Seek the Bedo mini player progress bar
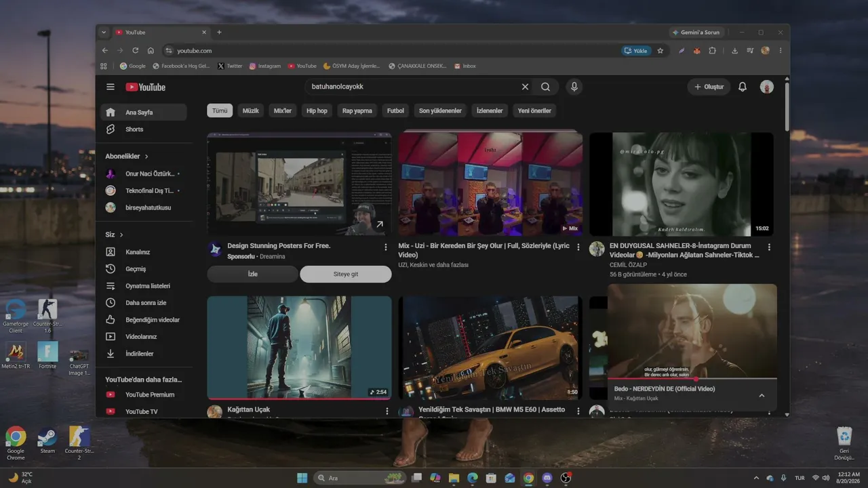 pyautogui.click(x=692, y=379)
